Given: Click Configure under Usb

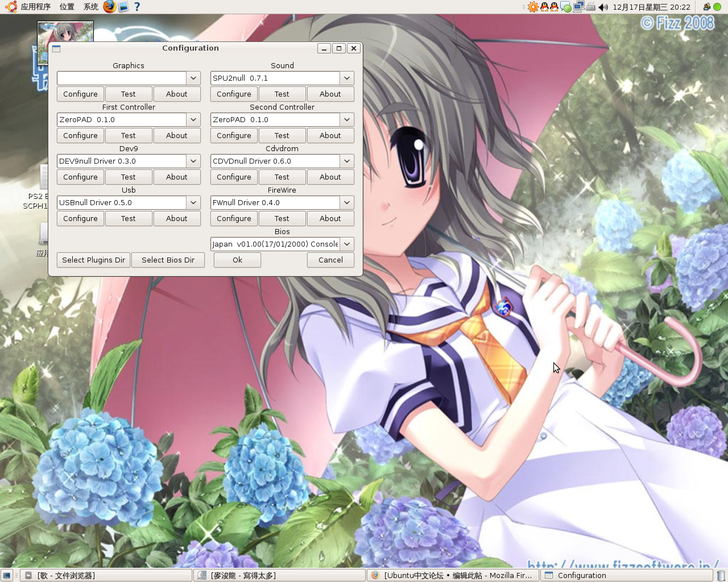Looking at the screenshot, I should 80,218.
